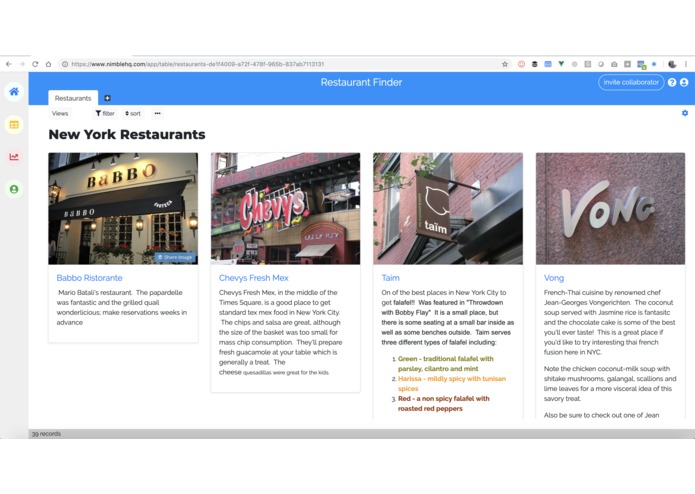Open the more options ellipsis menu

click(157, 113)
